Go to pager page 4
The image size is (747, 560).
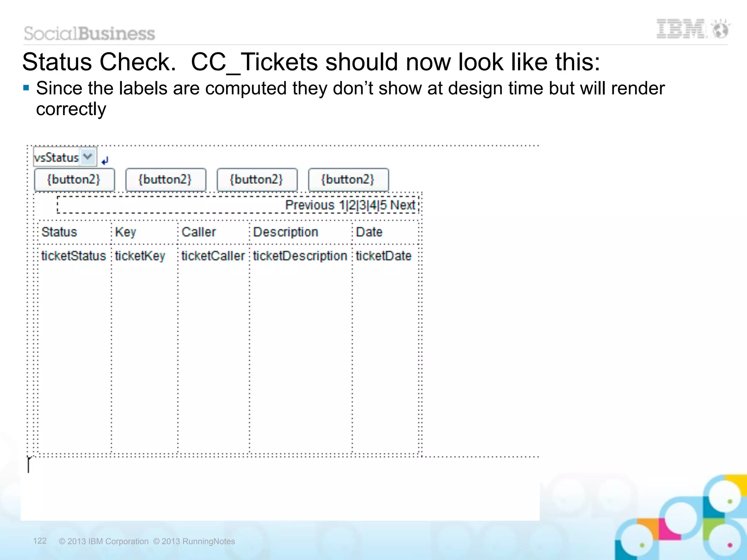point(373,205)
